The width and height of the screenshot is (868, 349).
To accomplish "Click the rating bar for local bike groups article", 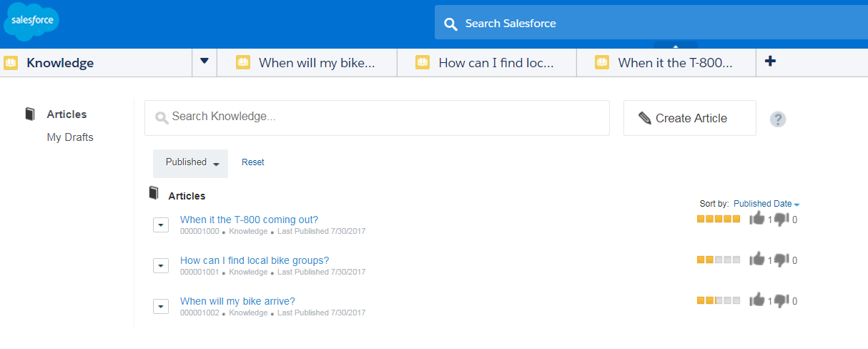I will click(719, 260).
